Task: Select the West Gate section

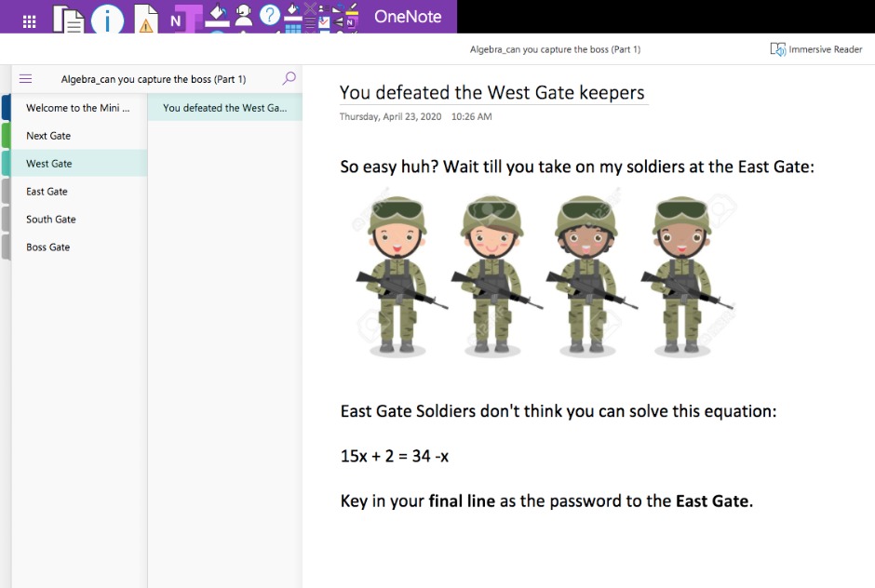Action: 49,164
